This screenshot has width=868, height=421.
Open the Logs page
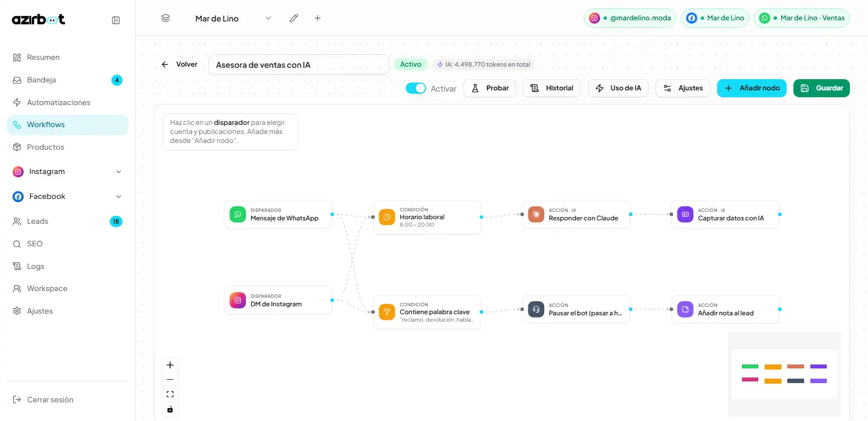click(68, 266)
